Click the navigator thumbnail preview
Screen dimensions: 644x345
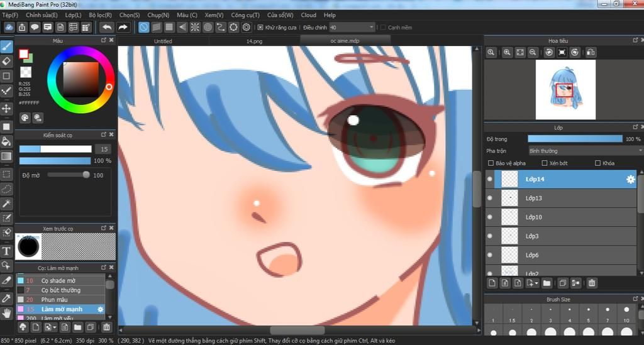tap(565, 90)
